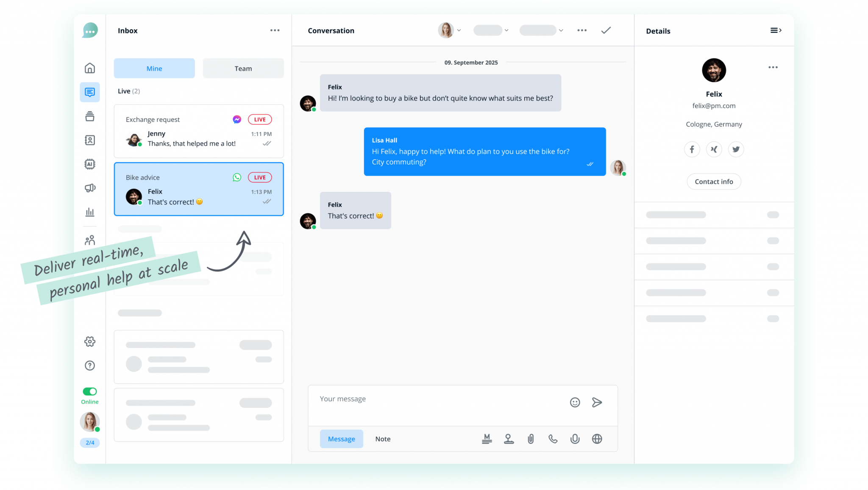Open the megaphone campaigns icon
868x490 pixels.
(x=89, y=188)
